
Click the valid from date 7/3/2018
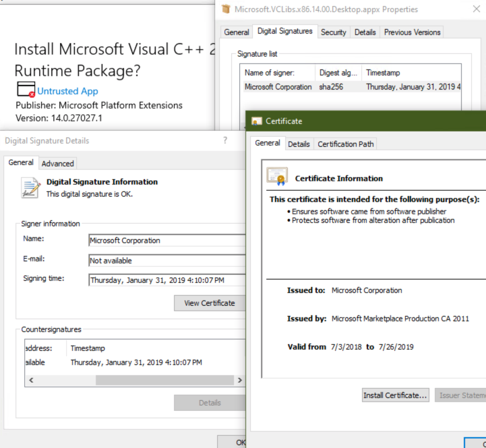346,347
